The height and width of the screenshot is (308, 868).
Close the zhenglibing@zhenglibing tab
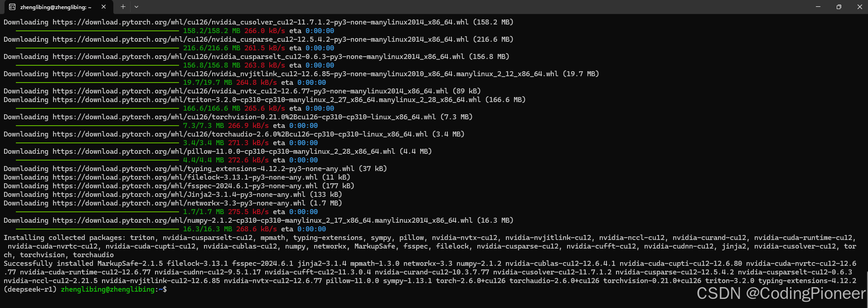click(104, 7)
